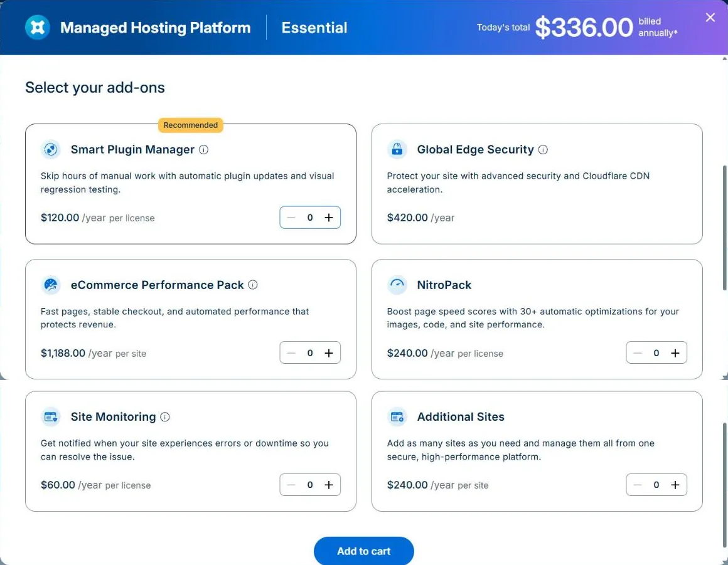728x565 pixels.
Task: Click the $1,188.00 /year per site price
Action: (94, 353)
